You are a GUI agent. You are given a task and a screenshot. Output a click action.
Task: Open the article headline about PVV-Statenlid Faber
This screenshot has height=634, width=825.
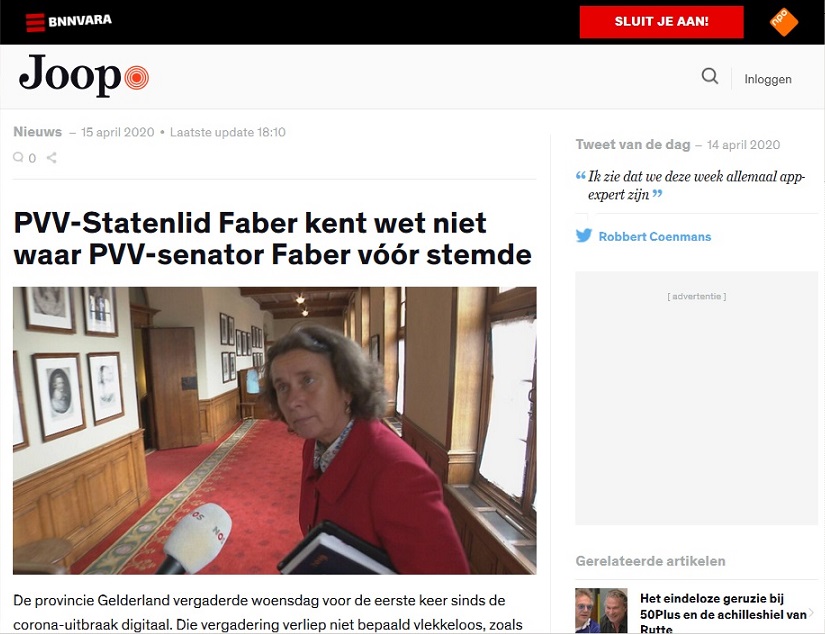point(273,238)
